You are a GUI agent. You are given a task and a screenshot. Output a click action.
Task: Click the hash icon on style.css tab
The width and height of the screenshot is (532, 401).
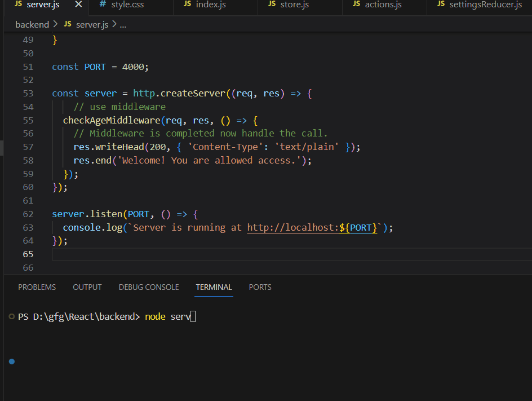102,5
